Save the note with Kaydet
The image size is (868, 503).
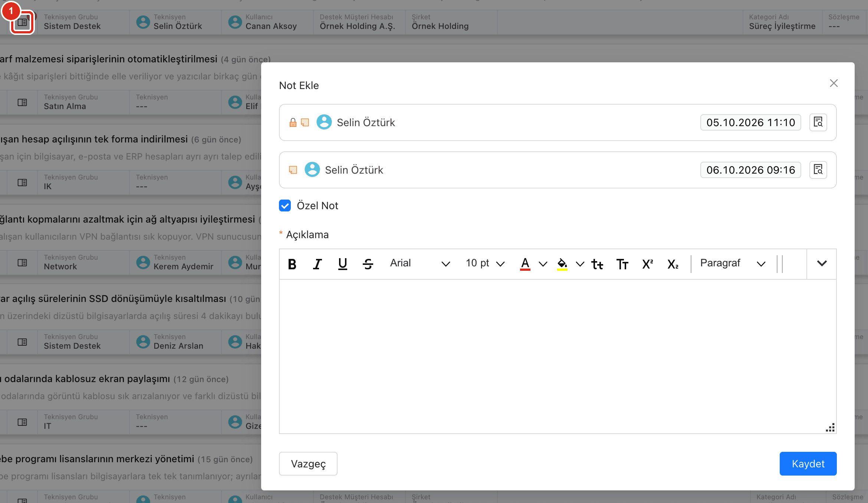click(808, 464)
